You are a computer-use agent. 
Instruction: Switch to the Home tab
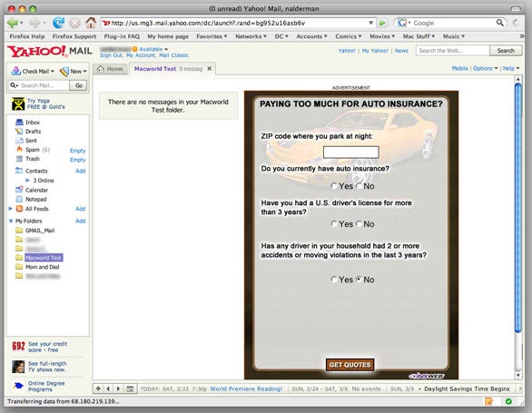110,69
